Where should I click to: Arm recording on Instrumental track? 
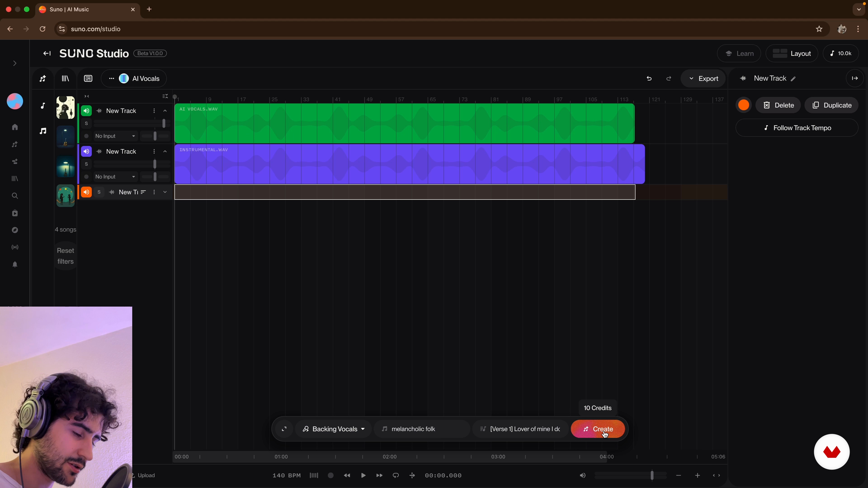(x=86, y=176)
